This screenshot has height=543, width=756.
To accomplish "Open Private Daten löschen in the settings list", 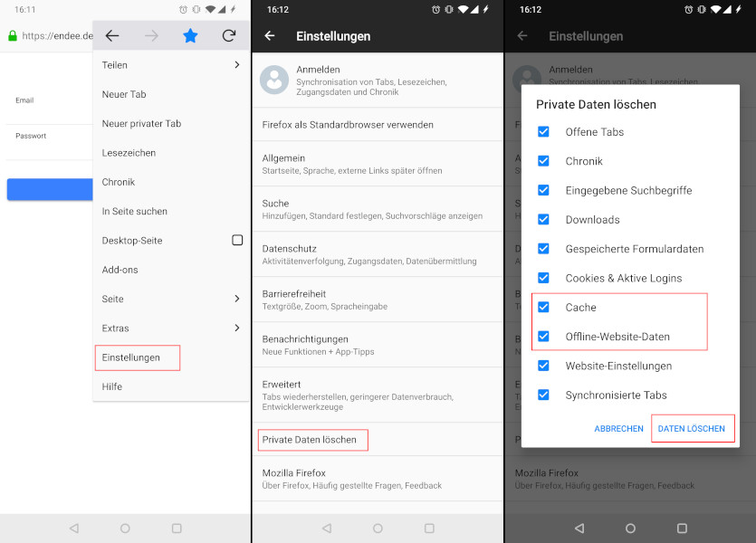I will click(310, 440).
